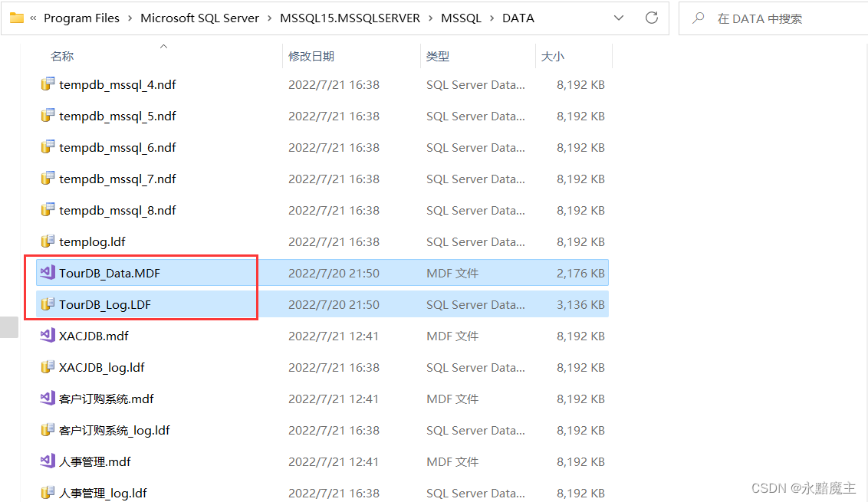
Task: Expand the chevron after Microsoft SQL Server
Action: point(270,18)
